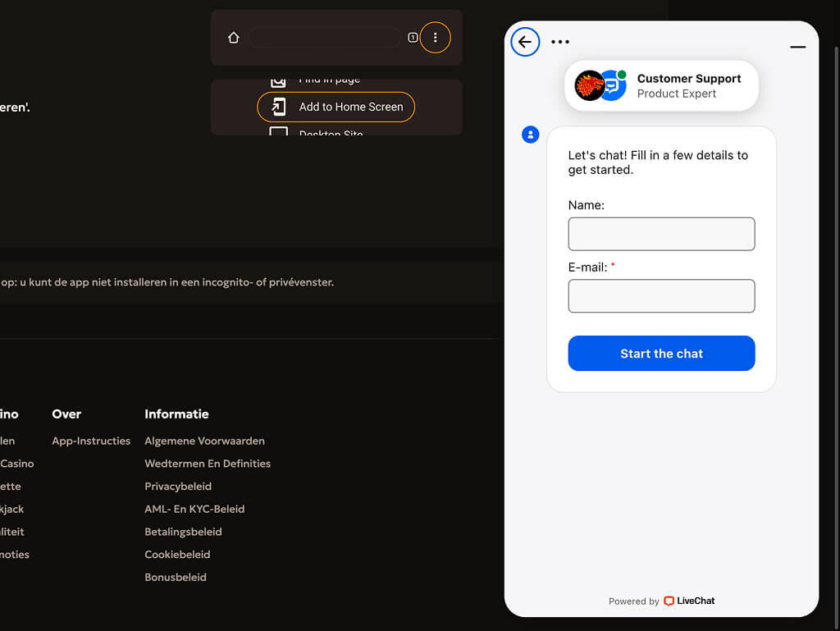Open the Betalingsbeleid link
The width and height of the screenshot is (840, 631).
click(x=183, y=532)
